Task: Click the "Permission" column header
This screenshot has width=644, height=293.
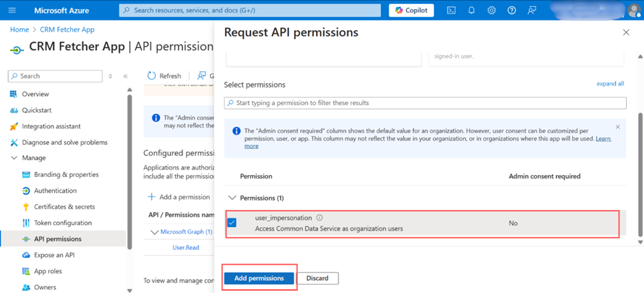Action: pos(256,176)
